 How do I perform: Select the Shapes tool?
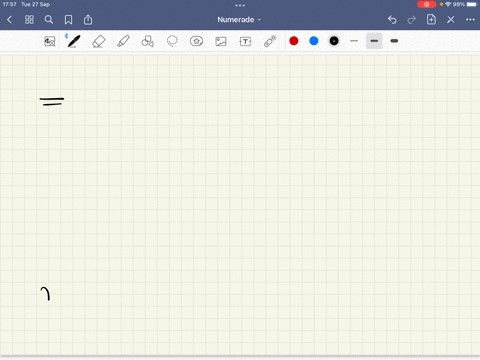148,41
